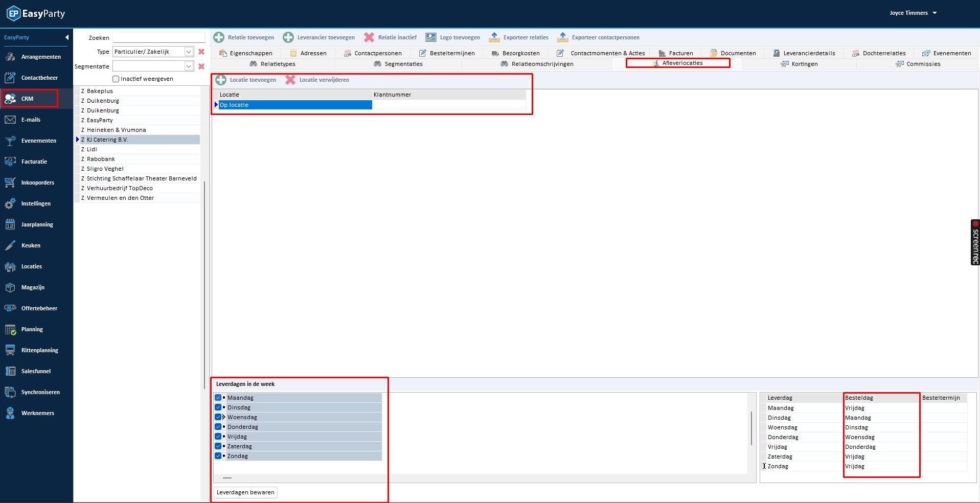Enable the Inactief weergeven checkbox
This screenshot has height=503, width=980.
[x=116, y=79]
